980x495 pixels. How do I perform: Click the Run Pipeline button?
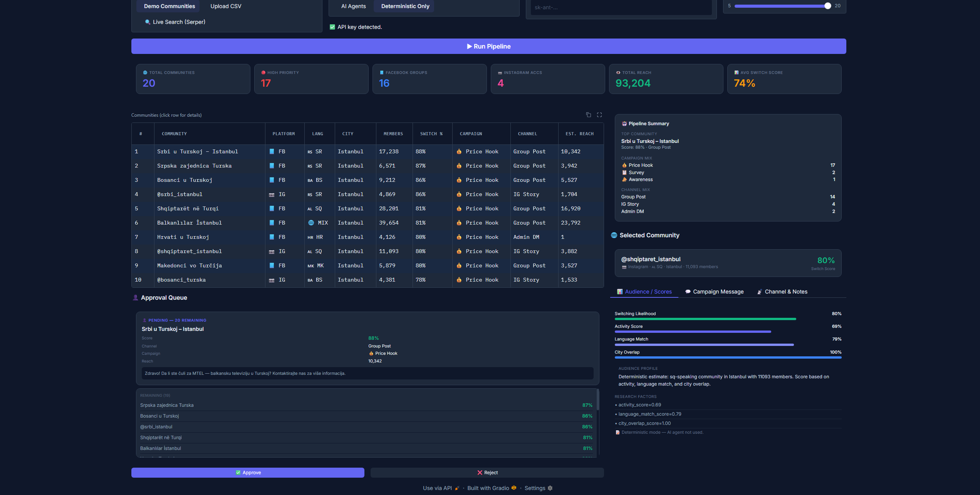(488, 46)
